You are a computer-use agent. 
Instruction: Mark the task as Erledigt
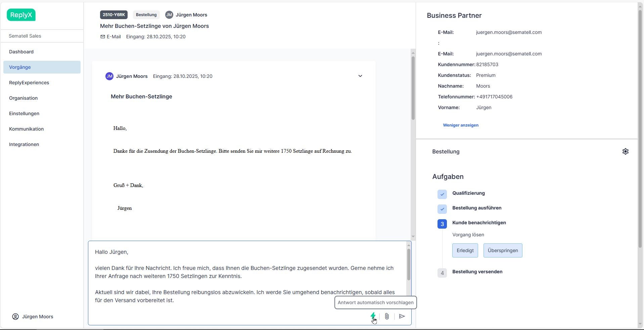click(465, 250)
